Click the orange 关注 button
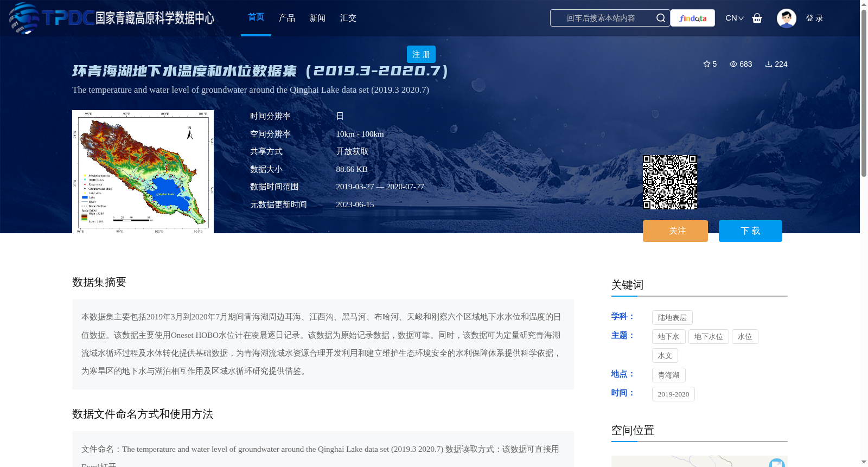 675,231
